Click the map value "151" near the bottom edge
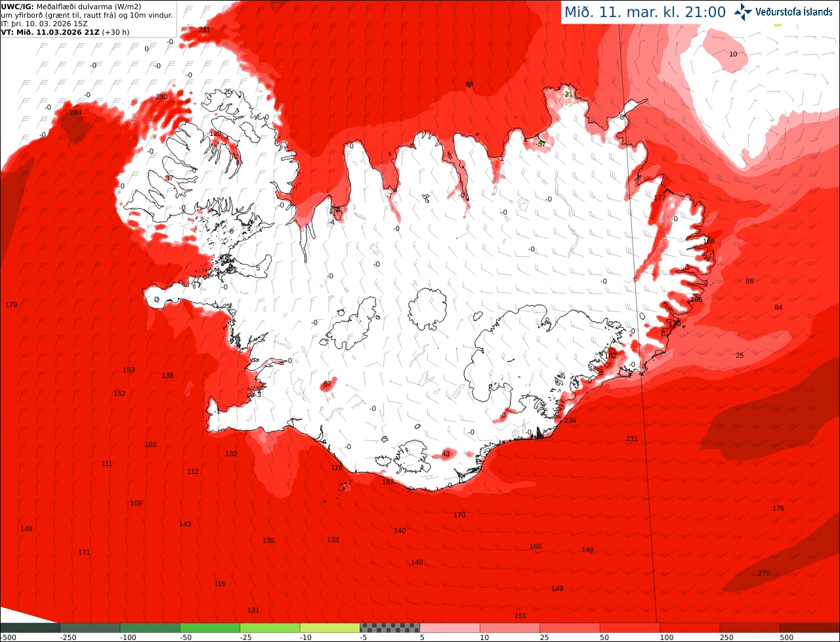This screenshot has width=840, height=642. (520, 616)
